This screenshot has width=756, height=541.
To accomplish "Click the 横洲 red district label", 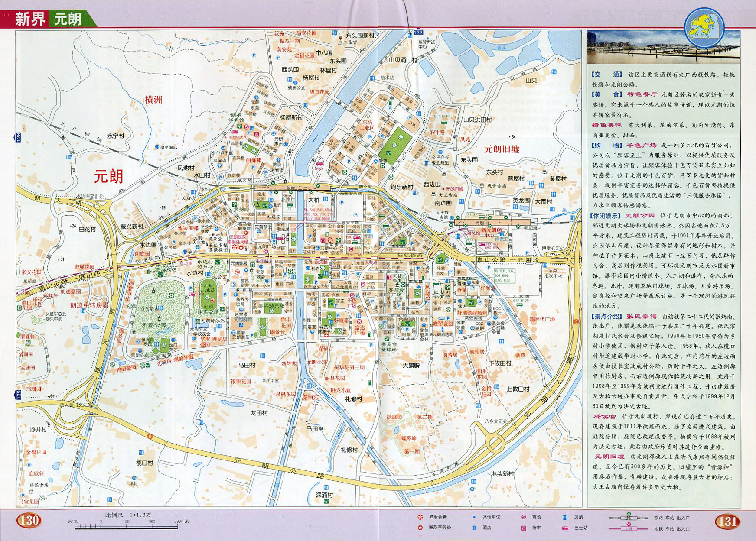I will coord(153,100).
